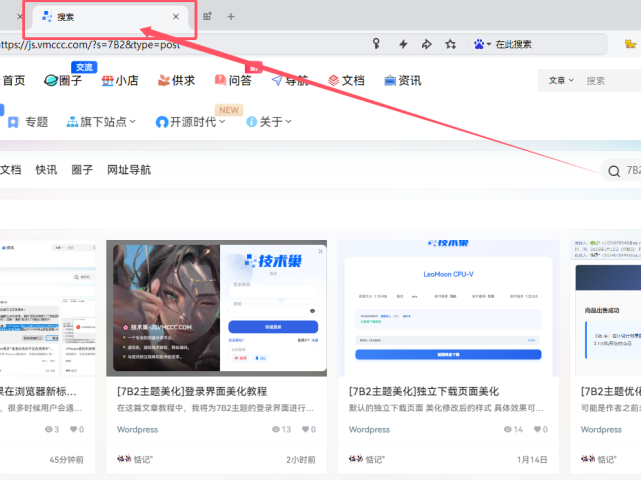Click the magnifier icon in results search box
Screen dimensions: 641x480
coord(614,171)
